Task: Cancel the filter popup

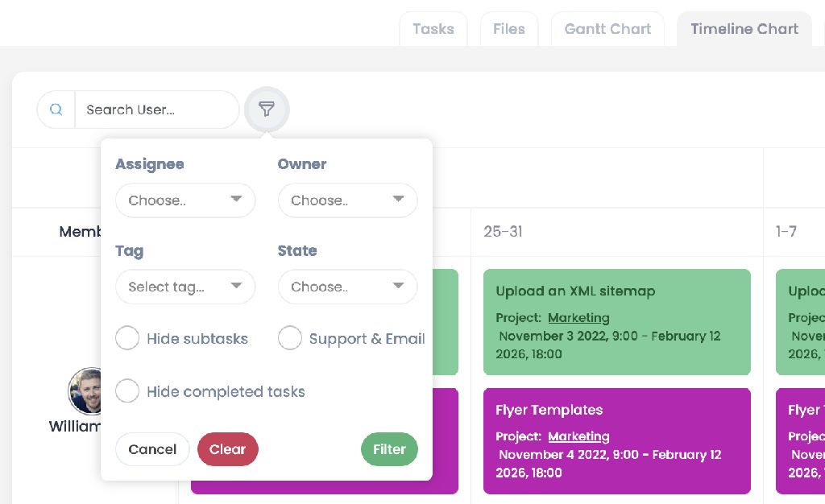Action: point(152,449)
